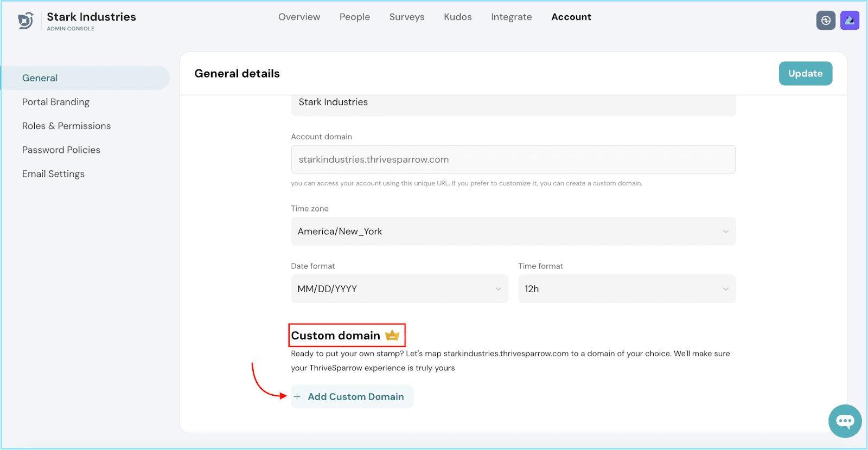Open Email Settings in the sidebar

(x=53, y=174)
